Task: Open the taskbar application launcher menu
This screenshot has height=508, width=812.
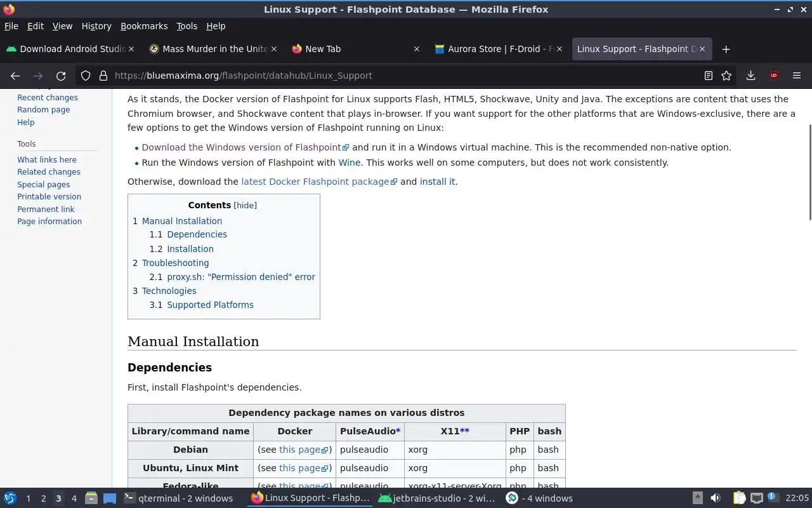Action: click(x=10, y=498)
